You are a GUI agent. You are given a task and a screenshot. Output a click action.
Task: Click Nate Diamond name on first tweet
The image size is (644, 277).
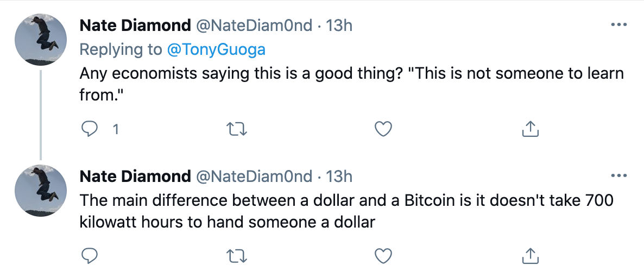(x=135, y=26)
